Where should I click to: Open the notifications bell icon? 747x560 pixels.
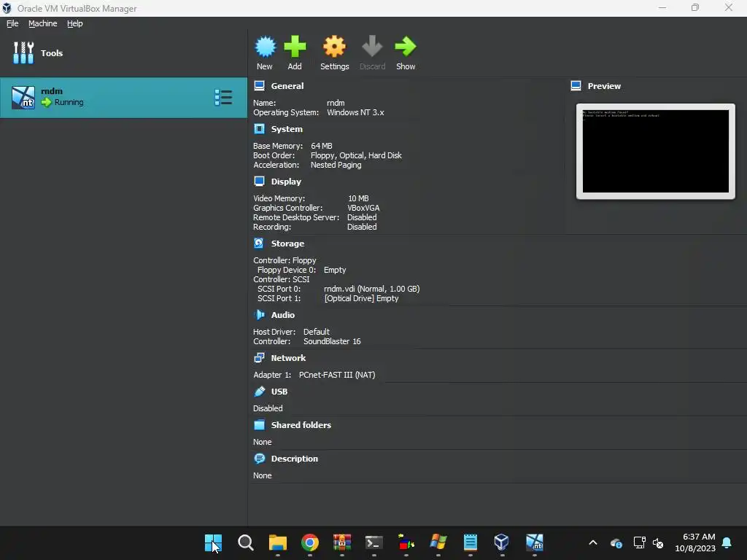(727, 542)
